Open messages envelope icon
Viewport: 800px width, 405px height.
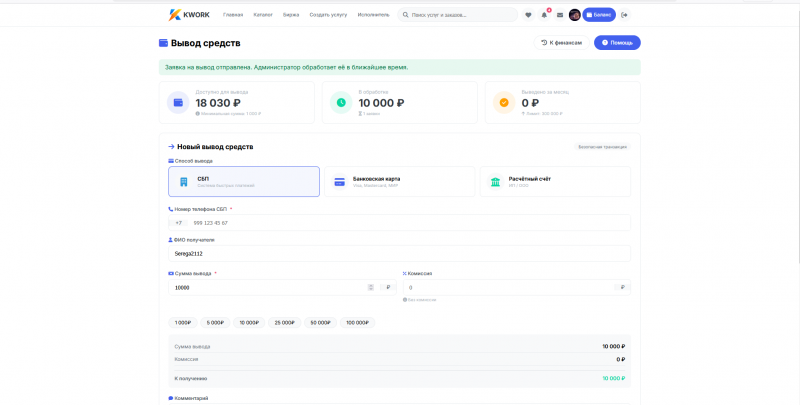560,15
